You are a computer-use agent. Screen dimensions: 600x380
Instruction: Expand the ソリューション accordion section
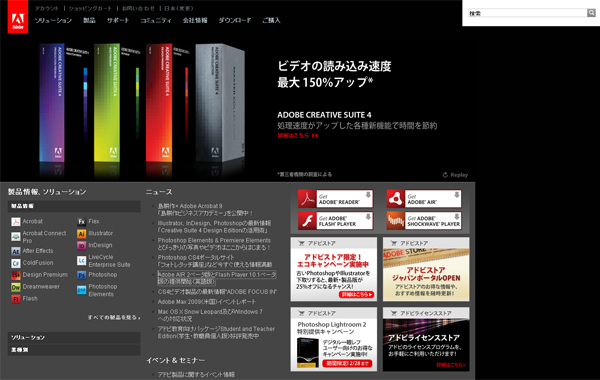pos(74,338)
